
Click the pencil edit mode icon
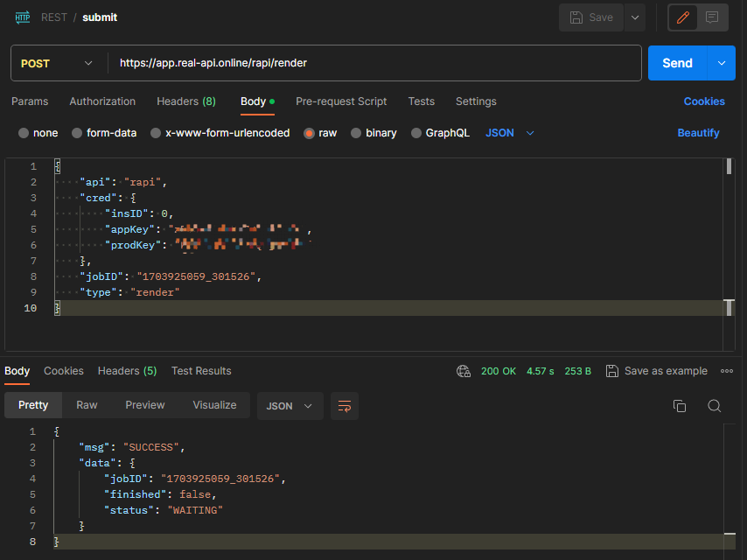(683, 17)
